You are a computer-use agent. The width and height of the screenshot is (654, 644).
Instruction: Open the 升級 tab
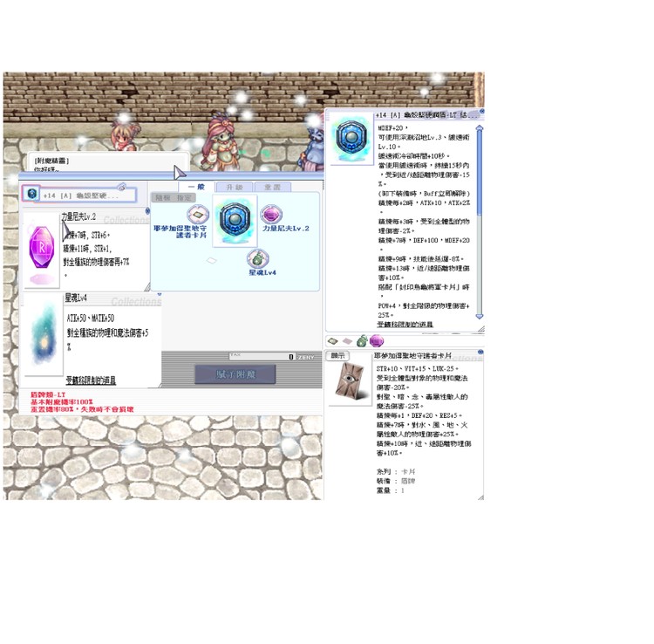(x=234, y=188)
